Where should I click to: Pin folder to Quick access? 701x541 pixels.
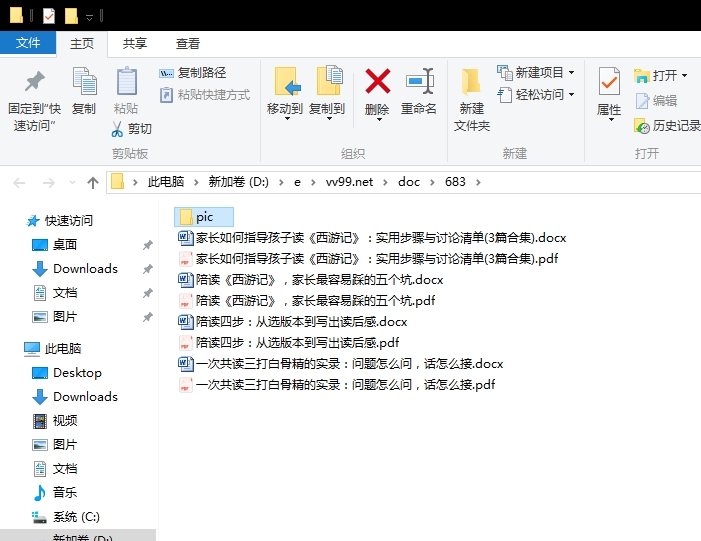pos(34,100)
